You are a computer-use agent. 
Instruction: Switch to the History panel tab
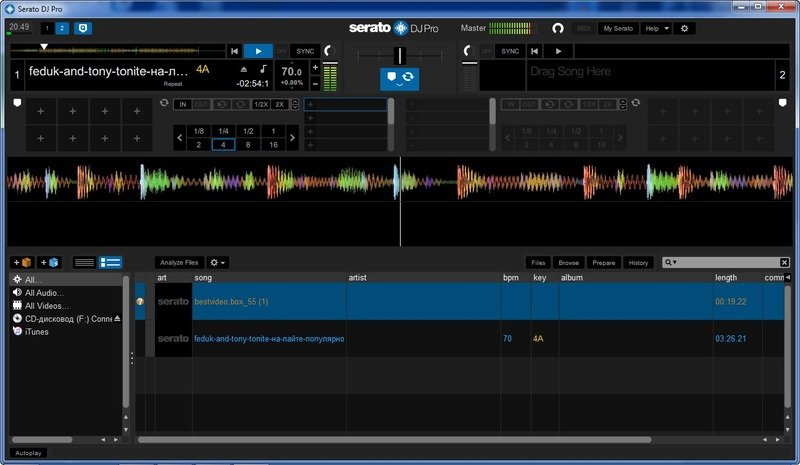(637, 262)
